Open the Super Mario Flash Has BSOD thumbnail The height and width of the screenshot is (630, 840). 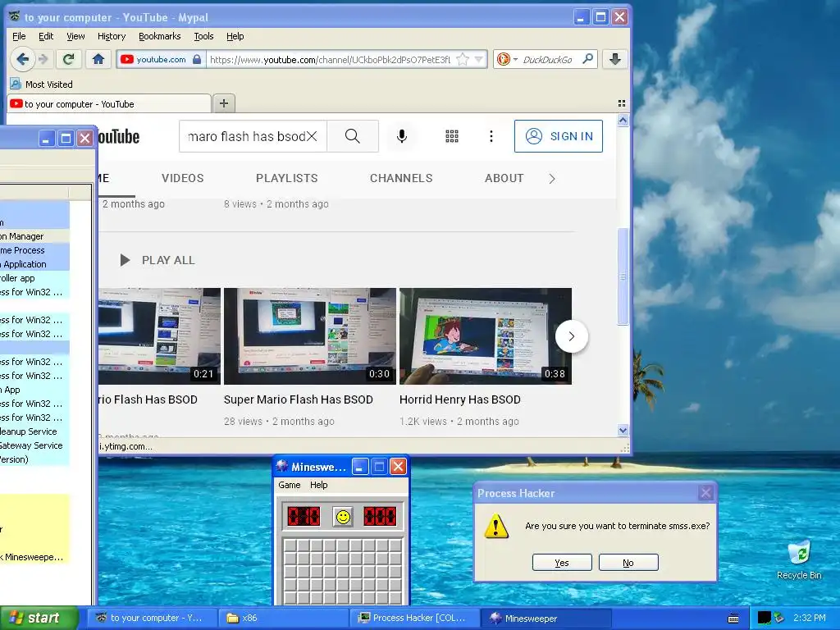tap(309, 336)
